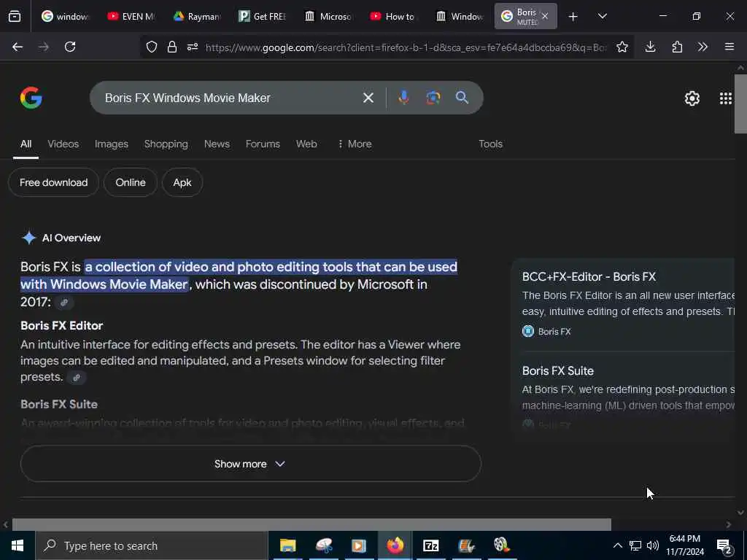Open the source link icon after 2017:
This screenshot has width=747, height=560.
coord(64,303)
